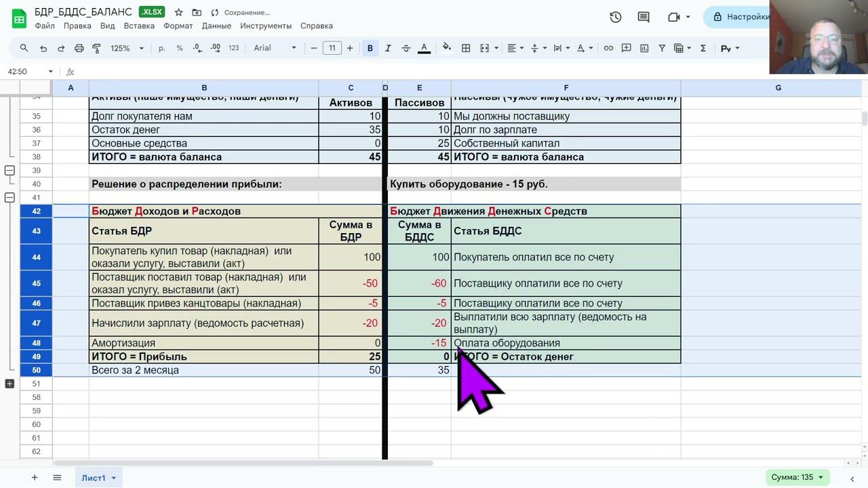
Task: Open the Данные menu
Action: coord(216,26)
